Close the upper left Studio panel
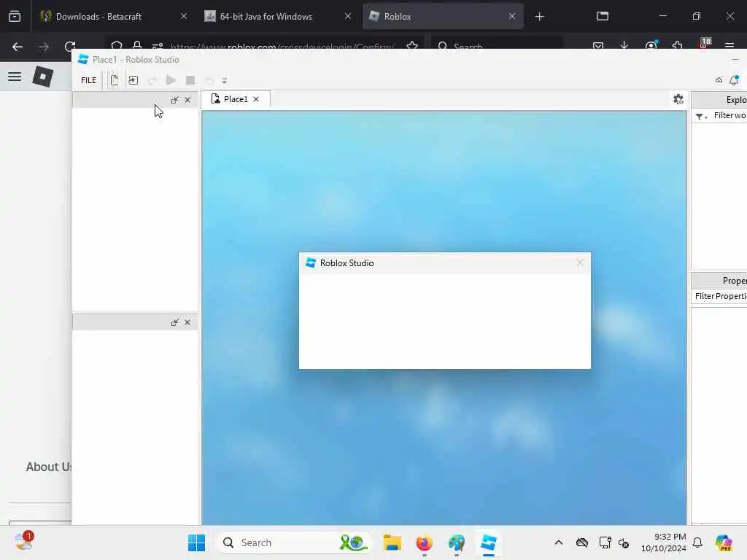The width and height of the screenshot is (747, 560). 187,100
